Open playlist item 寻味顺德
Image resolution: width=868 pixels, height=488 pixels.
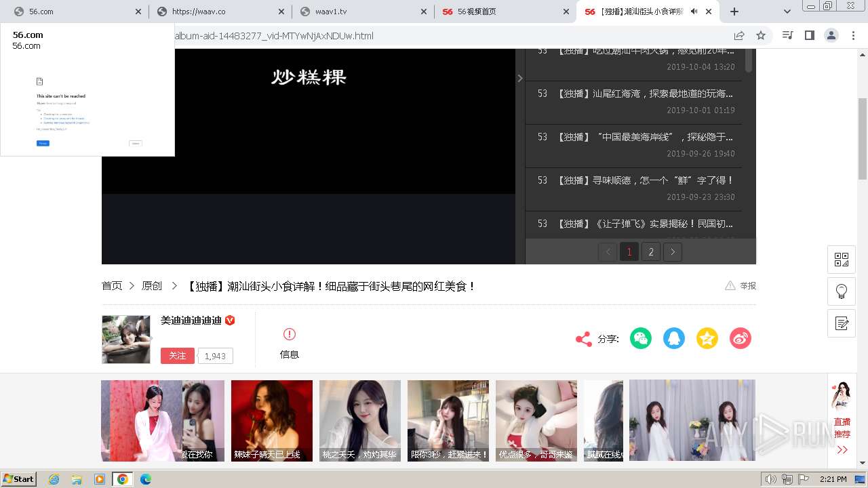point(633,188)
